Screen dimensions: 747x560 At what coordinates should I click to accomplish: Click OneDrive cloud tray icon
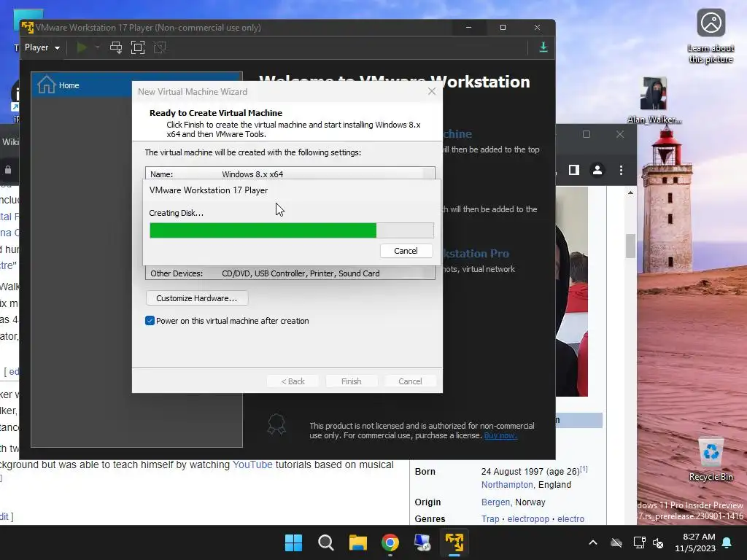pyautogui.click(x=616, y=542)
